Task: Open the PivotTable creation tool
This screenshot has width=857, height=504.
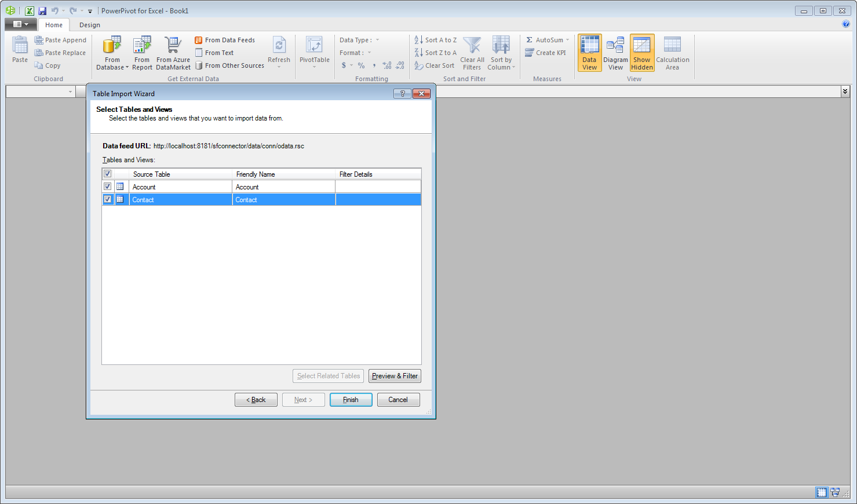Action: click(x=314, y=52)
